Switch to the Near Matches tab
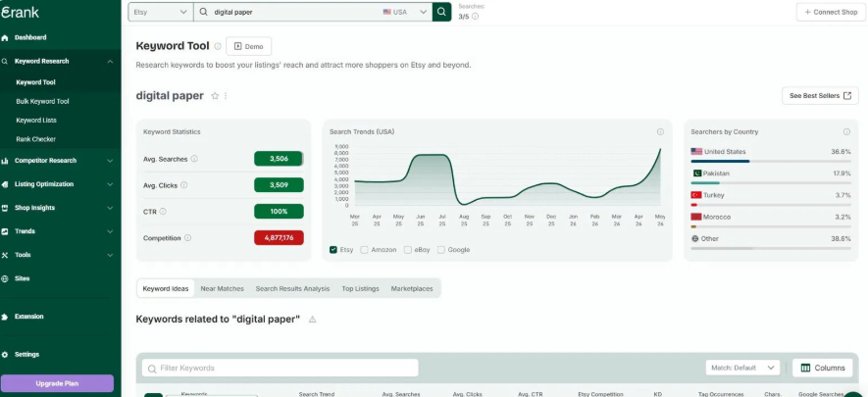This screenshot has width=868, height=397. click(x=222, y=288)
